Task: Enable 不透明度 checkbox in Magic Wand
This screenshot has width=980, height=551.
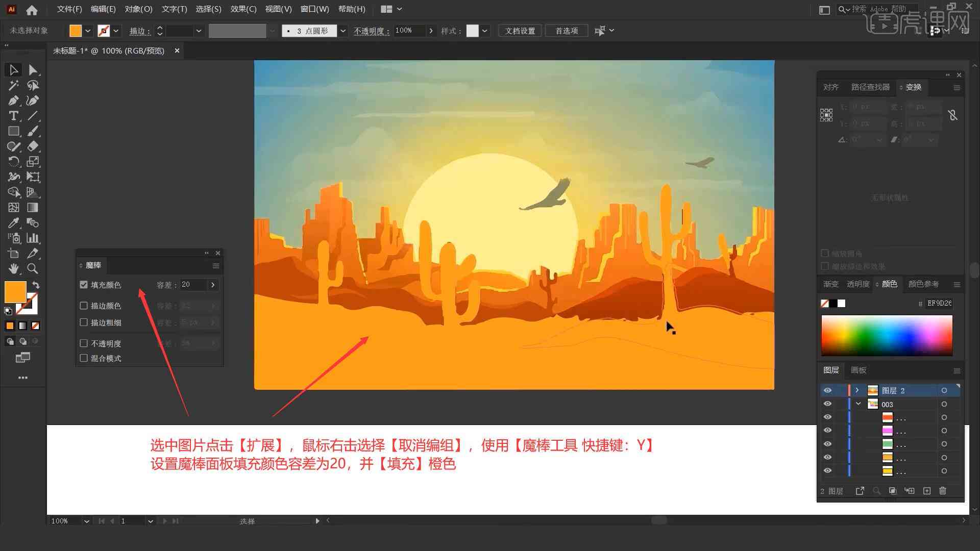Action: 84,343
